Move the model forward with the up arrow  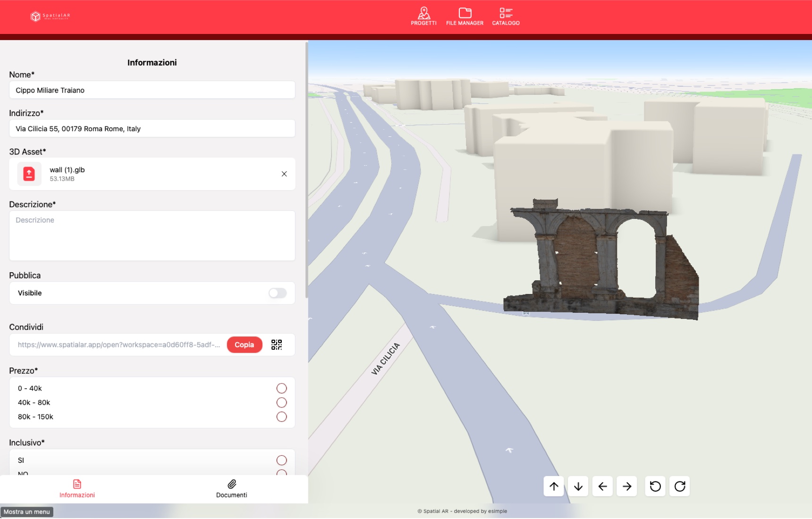554,486
